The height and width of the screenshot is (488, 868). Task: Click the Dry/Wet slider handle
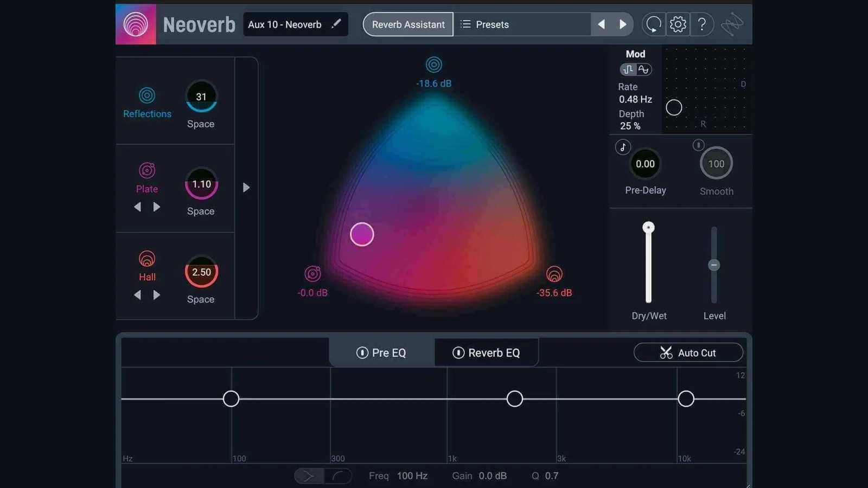[648, 227]
